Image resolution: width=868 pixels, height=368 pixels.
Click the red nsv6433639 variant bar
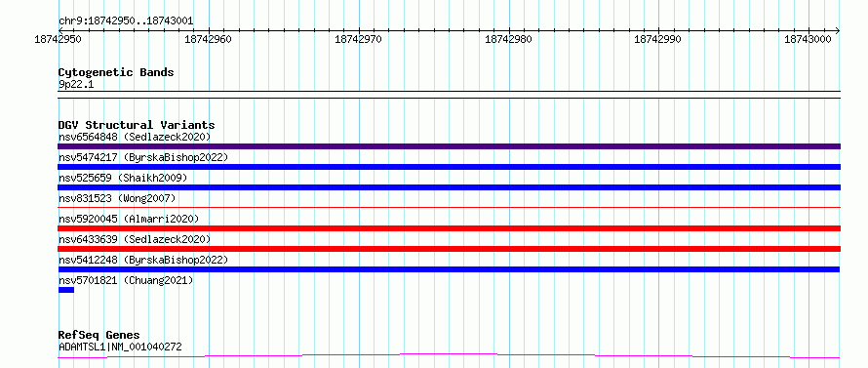click(449, 249)
